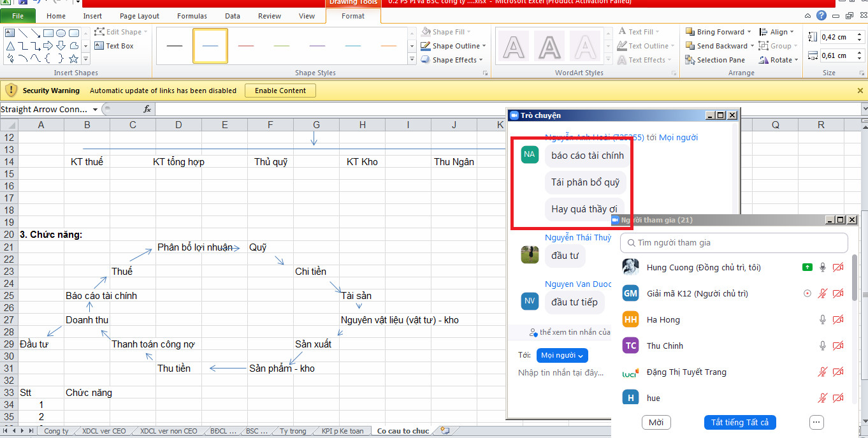
Task: Choose the right block arrow shape
Action: point(49,46)
